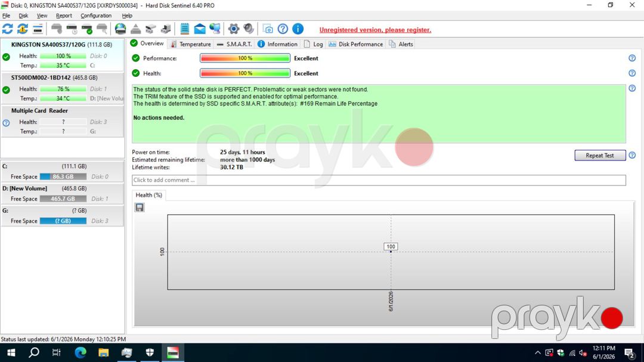Click the Unregistered version, please register link

(375, 30)
